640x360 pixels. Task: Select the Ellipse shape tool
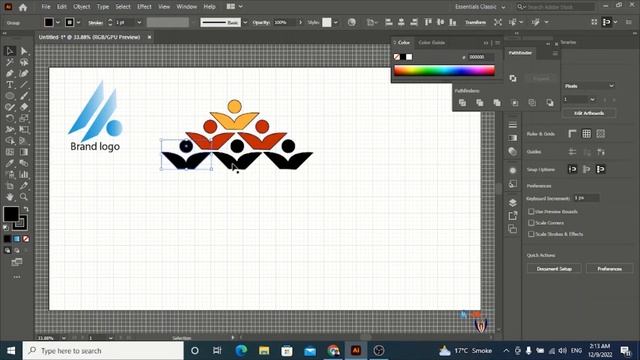[x=10, y=96]
